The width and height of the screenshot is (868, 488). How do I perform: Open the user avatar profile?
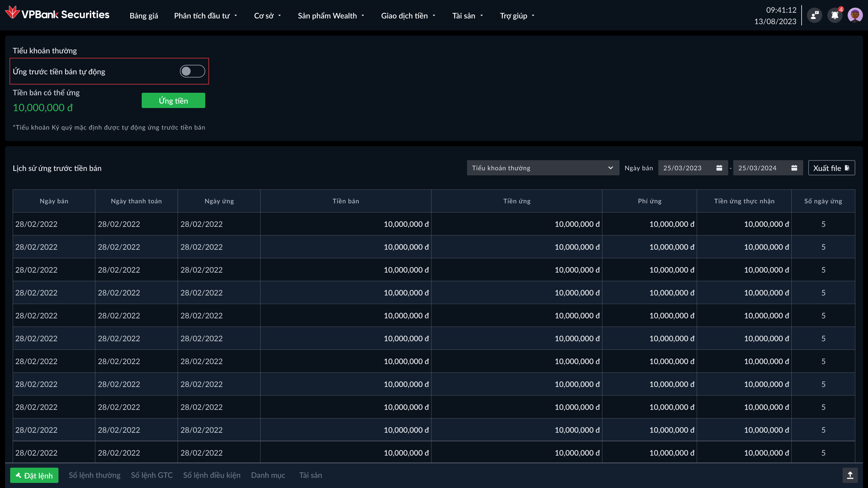tap(855, 15)
